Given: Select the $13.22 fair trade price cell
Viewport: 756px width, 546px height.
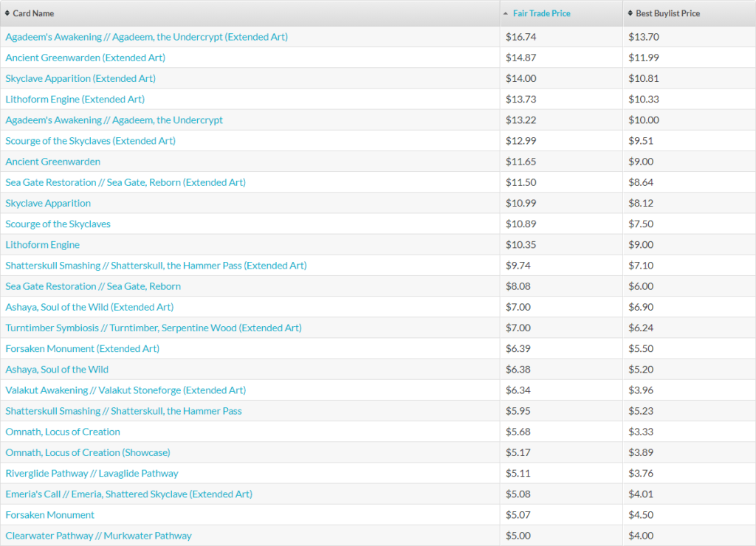Looking at the screenshot, I should click(561, 120).
